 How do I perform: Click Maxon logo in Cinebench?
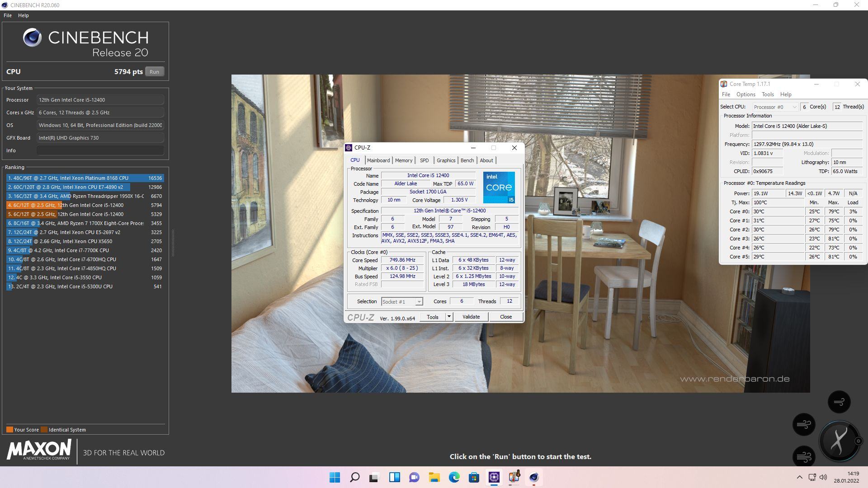(39, 450)
